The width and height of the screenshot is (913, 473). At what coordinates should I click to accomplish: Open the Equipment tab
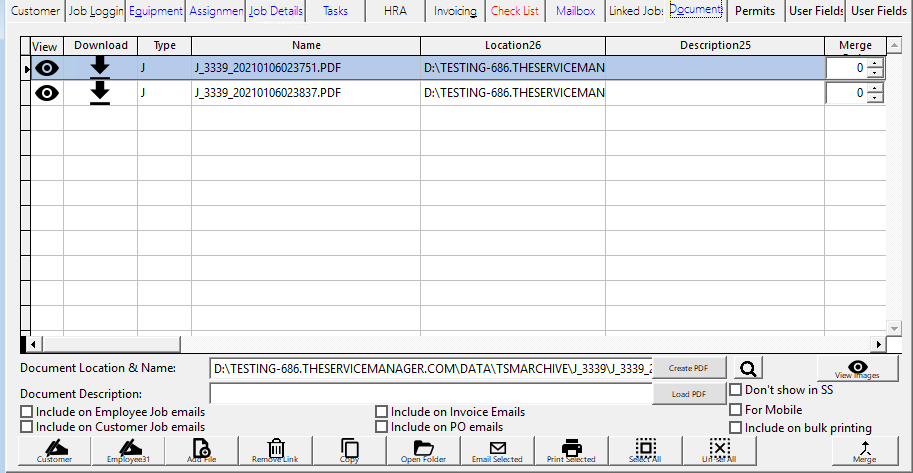pyautogui.click(x=155, y=11)
